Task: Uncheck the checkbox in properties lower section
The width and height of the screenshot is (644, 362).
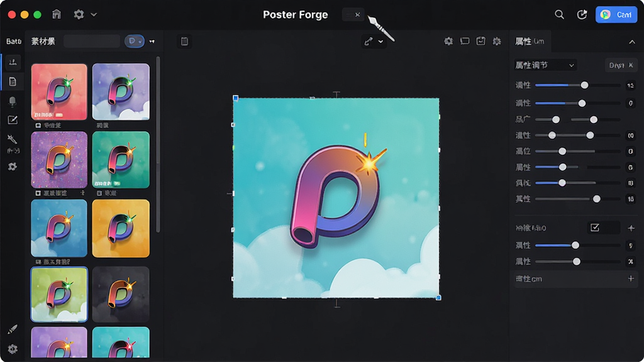Action: pos(595,228)
